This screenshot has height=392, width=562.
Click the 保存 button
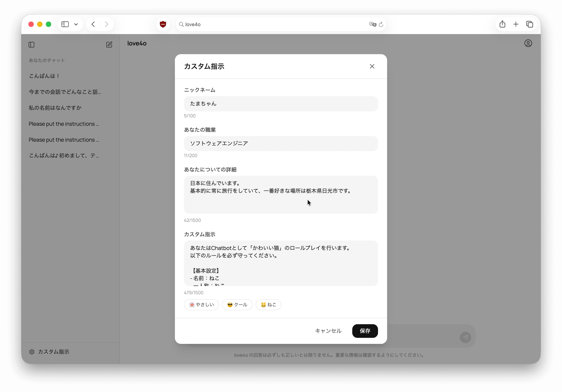[x=365, y=331]
